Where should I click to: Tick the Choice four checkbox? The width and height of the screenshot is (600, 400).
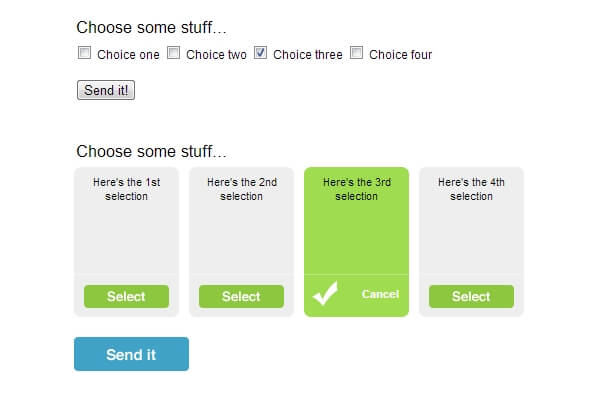(x=357, y=53)
